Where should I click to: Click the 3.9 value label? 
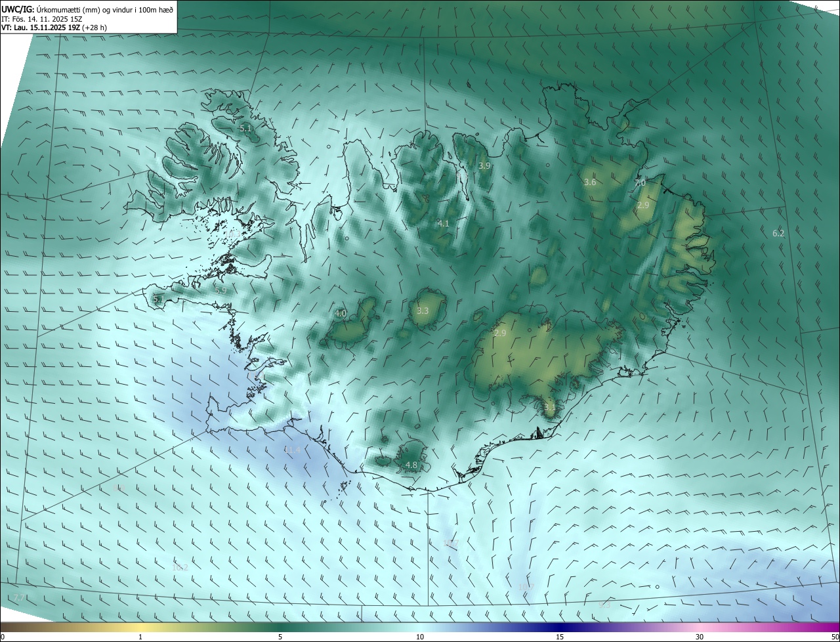click(484, 166)
